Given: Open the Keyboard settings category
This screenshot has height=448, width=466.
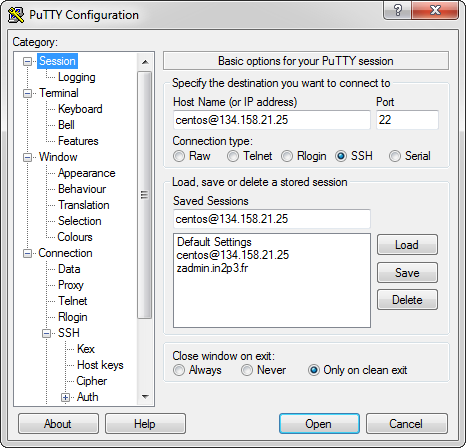Looking at the screenshot, I should pos(80,109).
